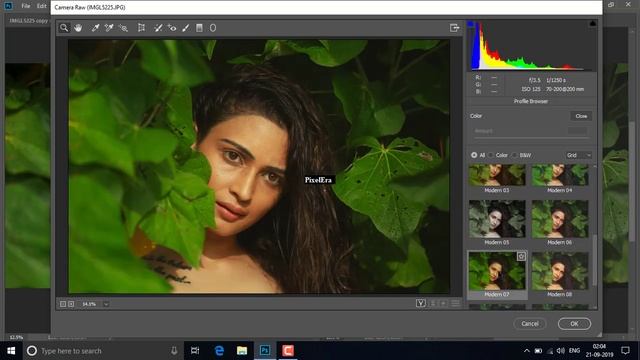Copy current settings to before icon
This screenshot has width=640, height=360.
(x=444, y=303)
